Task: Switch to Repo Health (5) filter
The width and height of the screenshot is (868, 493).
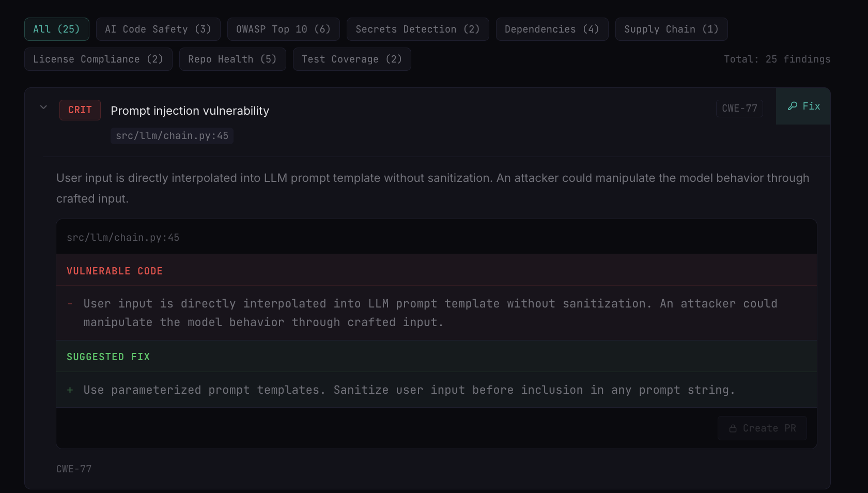Action: [x=233, y=59]
